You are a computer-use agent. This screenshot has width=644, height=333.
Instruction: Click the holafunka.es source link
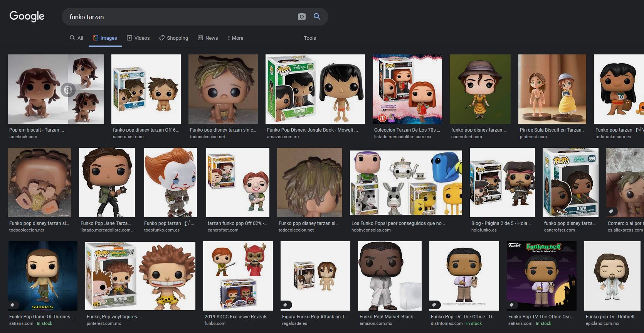[x=484, y=230]
